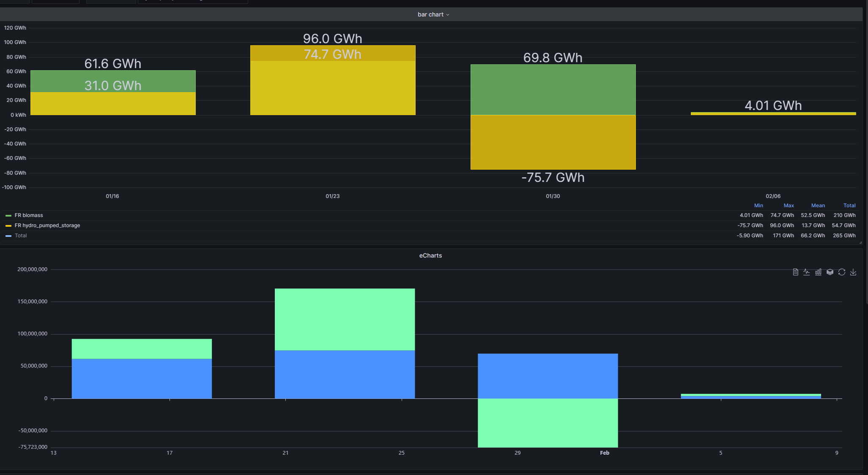
Task: Restore the eCharts chart view
Action: tap(841, 272)
